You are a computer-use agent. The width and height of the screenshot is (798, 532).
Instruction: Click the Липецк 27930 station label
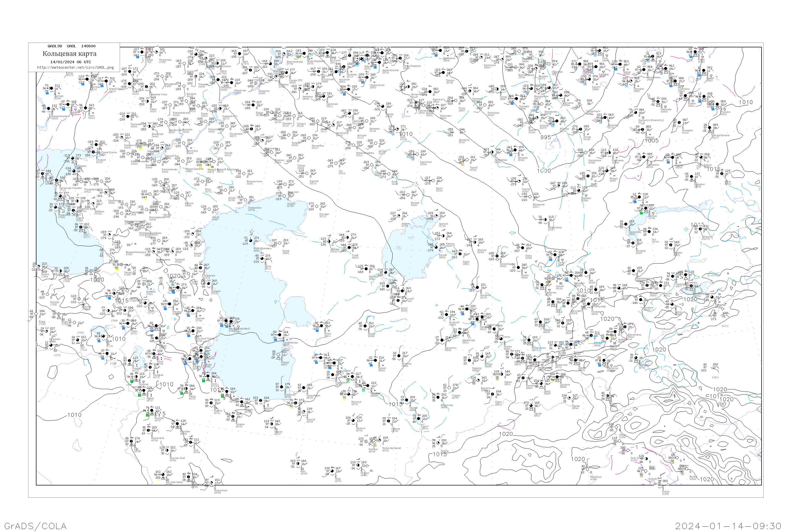[x=148, y=61]
